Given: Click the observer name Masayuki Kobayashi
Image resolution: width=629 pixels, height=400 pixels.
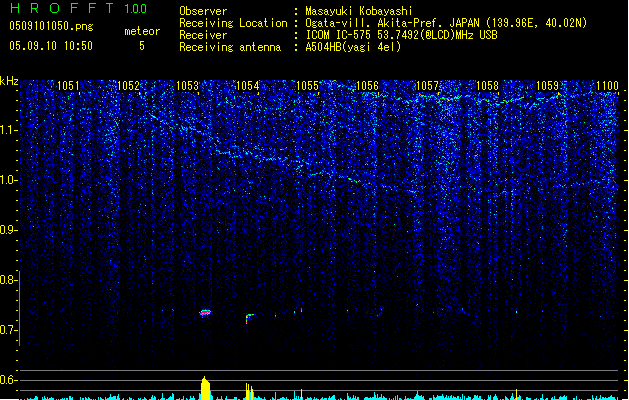Looking at the screenshot, I should click(x=359, y=11).
